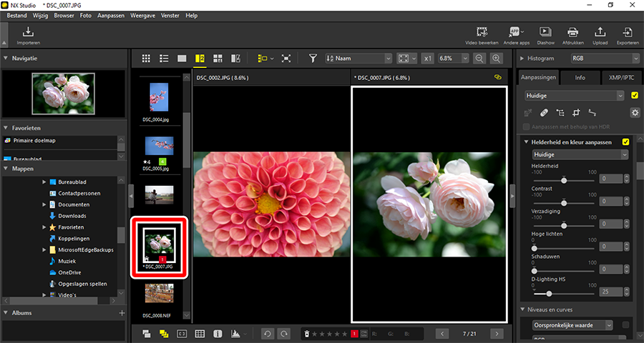Open the Bestand menu
Screen dimensions: 644x343
pos(16,16)
